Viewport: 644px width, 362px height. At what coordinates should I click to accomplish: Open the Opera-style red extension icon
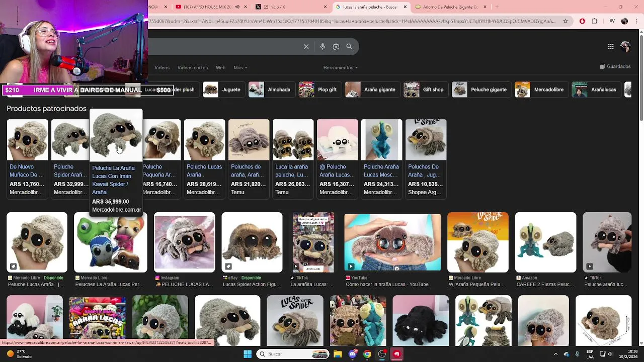(582, 21)
